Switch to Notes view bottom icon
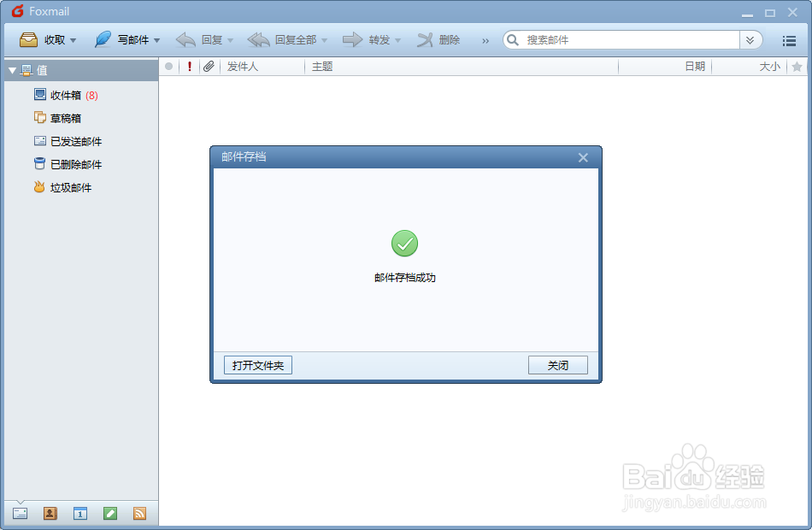This screenshot has width=812, height=530. pos(110,514)
